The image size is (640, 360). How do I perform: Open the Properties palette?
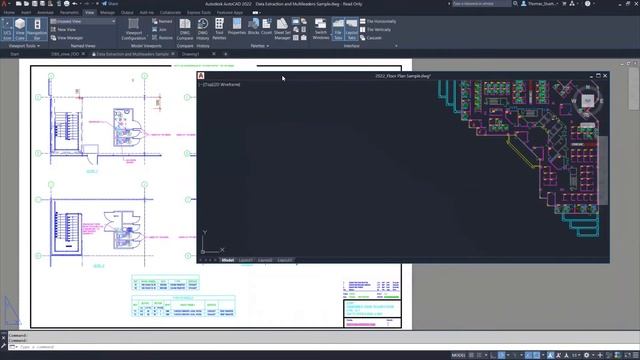coord(237,27)
